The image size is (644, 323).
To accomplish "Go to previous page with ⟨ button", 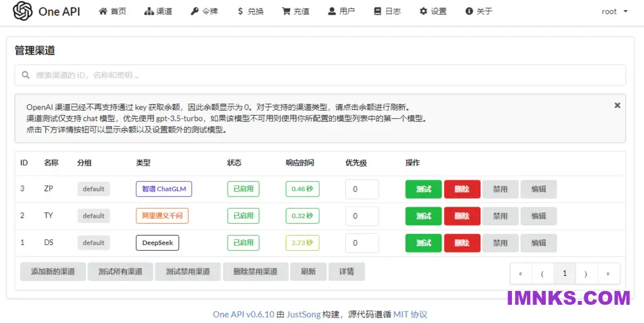I will [543, 274].
